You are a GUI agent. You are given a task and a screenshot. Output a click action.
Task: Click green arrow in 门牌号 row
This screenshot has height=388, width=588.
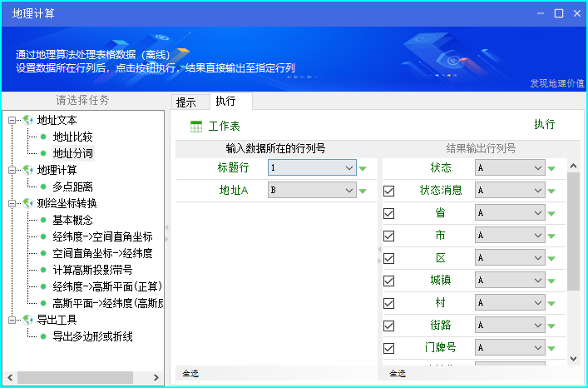tap(551, 349)
